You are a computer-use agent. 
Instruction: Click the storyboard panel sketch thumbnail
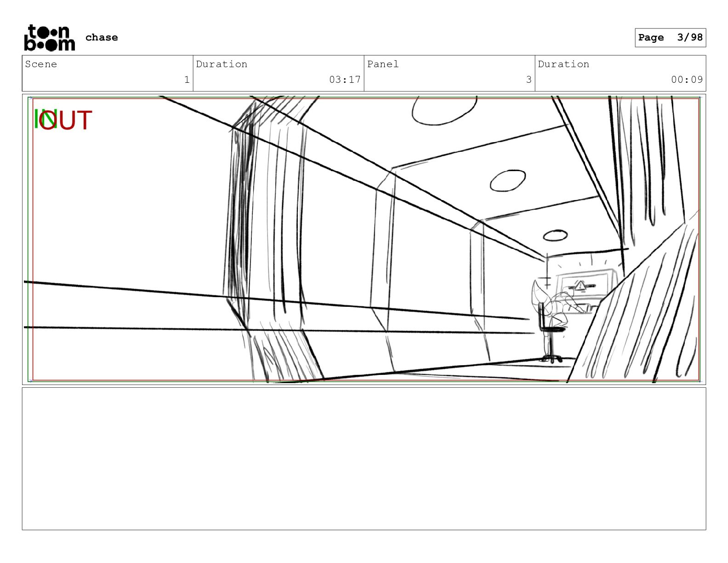pyautogui.click(x=364, y=239)
